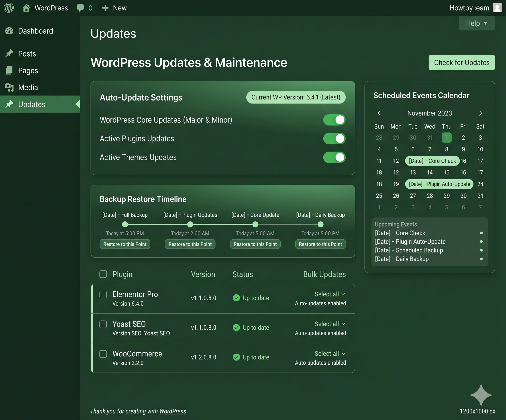The height and width of the screenshot is (420, 506).
Task: Click the Plugin Updates timeline marker
Action: pyautogui.click(x=190, y=224)
